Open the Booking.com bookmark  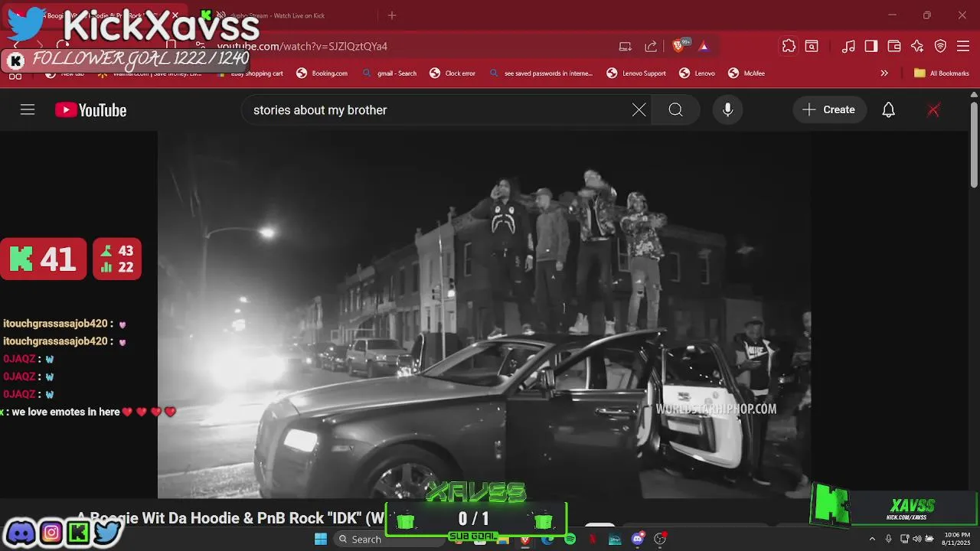click(322, 73)
